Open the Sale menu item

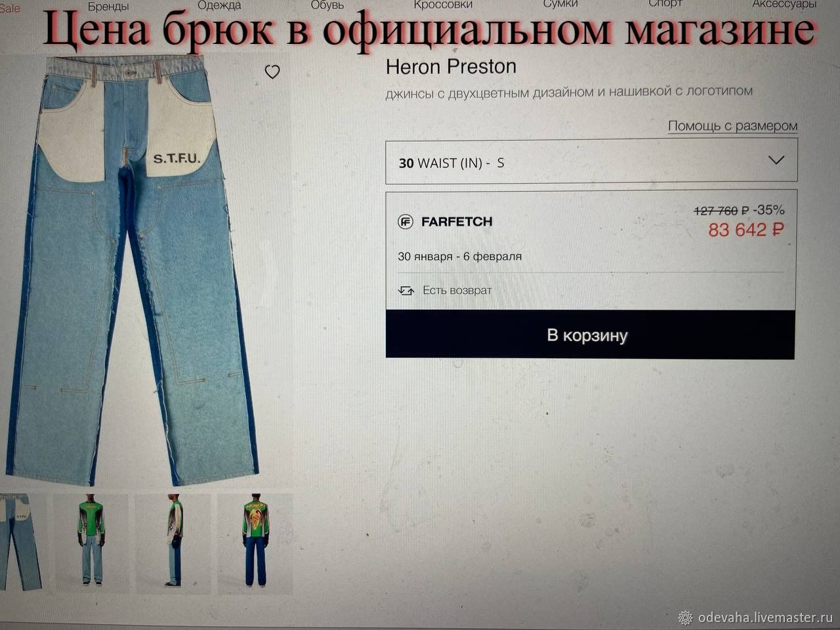coord(10,8)
